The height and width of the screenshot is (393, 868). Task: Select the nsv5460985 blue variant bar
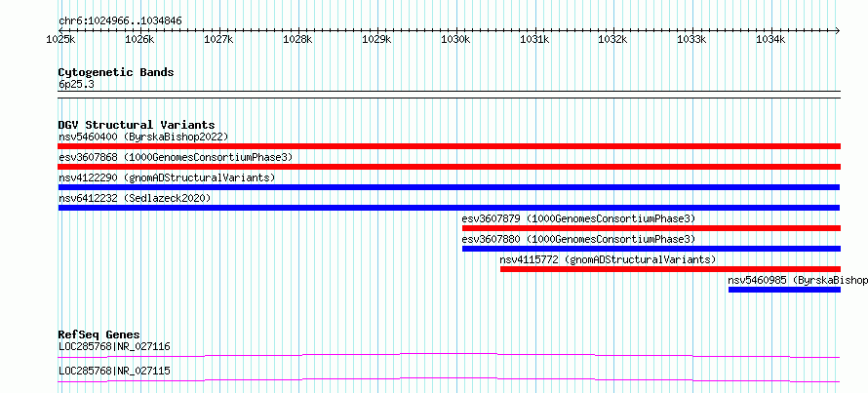coord(784,290)
